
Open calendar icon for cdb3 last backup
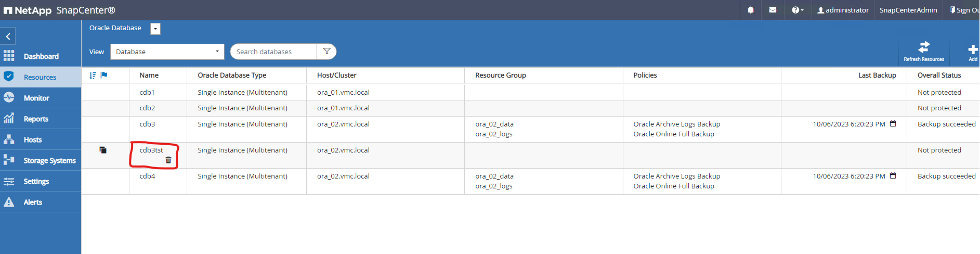893,124
